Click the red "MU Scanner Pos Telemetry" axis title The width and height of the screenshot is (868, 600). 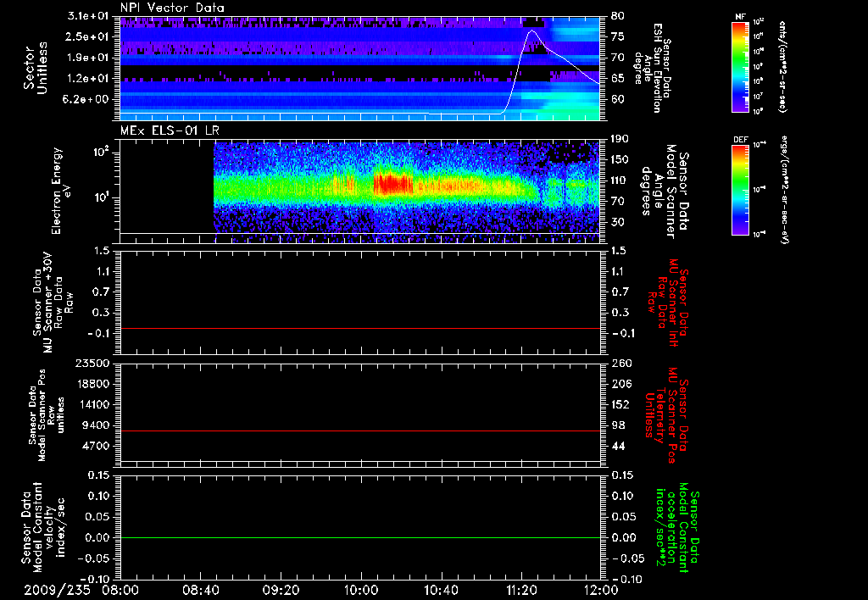pyautogui.click(x=666, y=415)
